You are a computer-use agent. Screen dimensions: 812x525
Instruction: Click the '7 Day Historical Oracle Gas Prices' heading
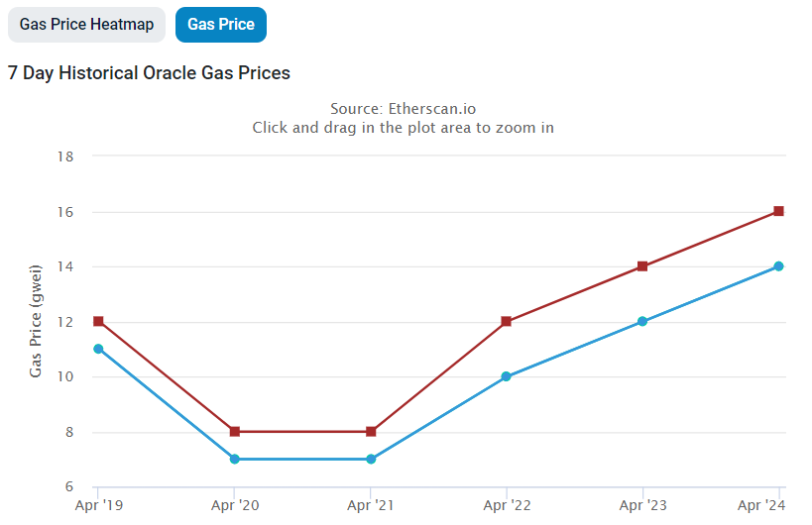[x=149, y=73]
